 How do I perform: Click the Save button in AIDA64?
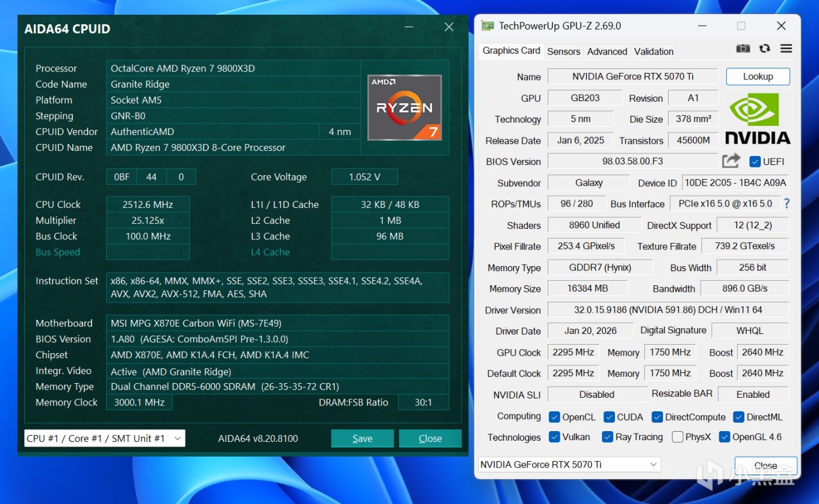362,438
